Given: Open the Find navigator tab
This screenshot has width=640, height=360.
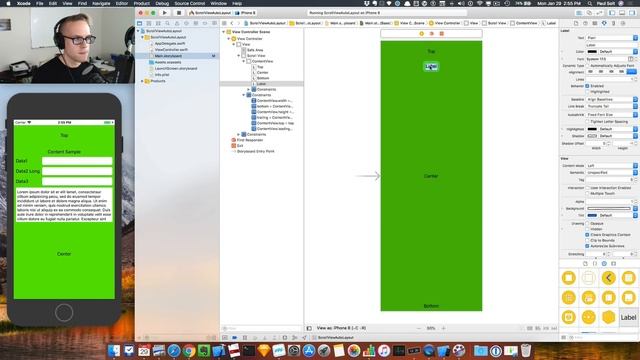Looking at the screenshot, I should 168,23.
